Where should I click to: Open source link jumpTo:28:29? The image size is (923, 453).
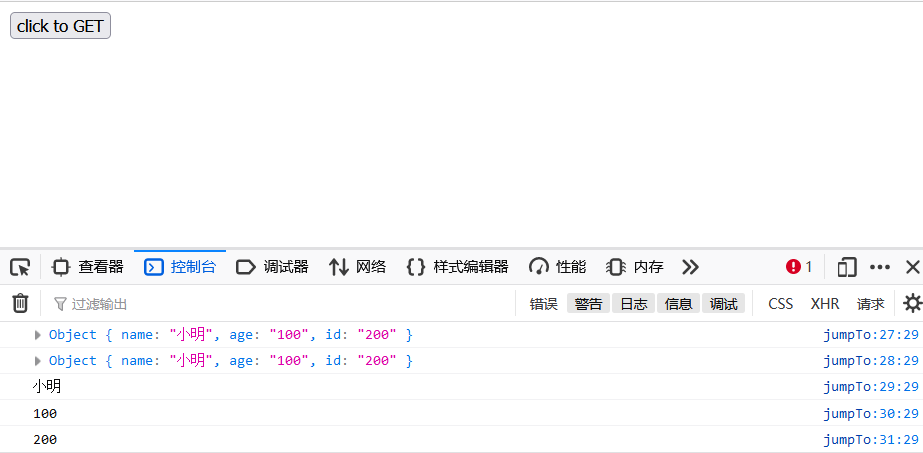871,361
